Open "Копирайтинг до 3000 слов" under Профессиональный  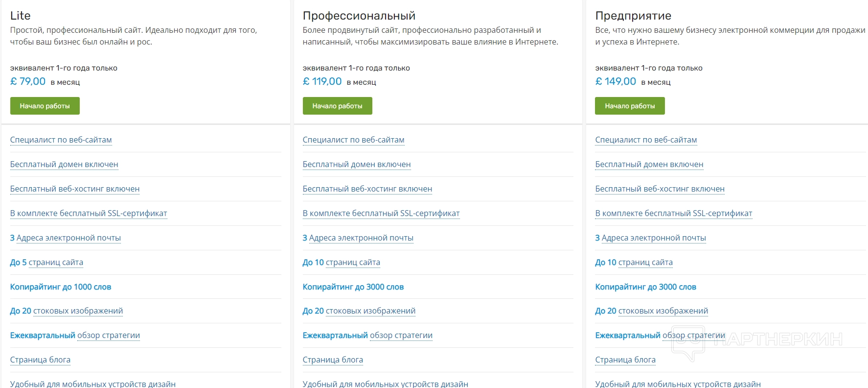(x=353, y=287)
